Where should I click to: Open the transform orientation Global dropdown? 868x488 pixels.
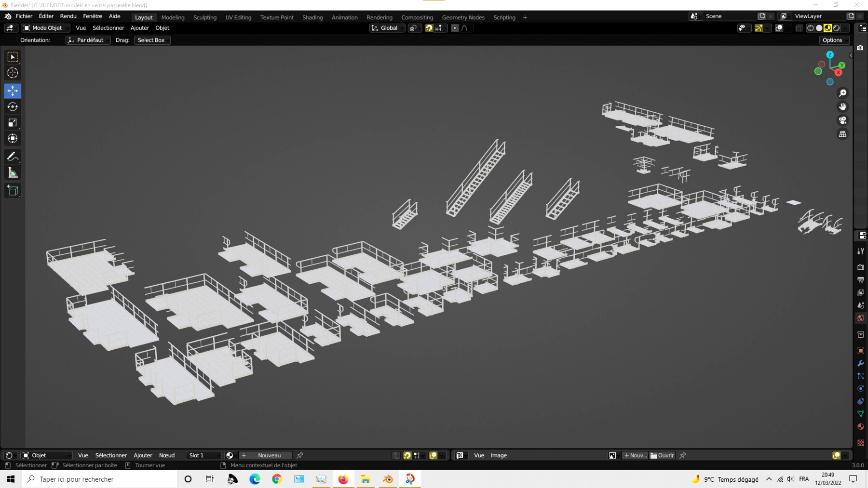388,28
